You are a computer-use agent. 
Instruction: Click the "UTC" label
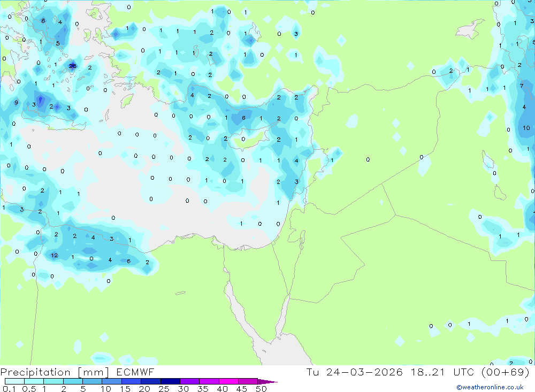pyautogui.click(x=464, y=372)
